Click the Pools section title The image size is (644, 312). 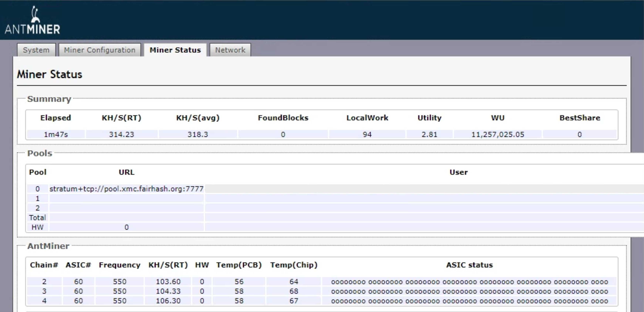[40, 153]
